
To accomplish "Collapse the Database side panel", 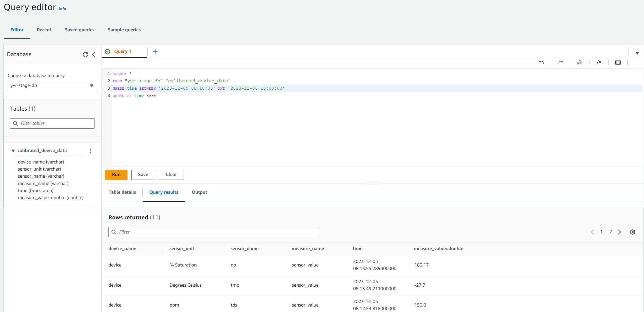I will (94, 54).
